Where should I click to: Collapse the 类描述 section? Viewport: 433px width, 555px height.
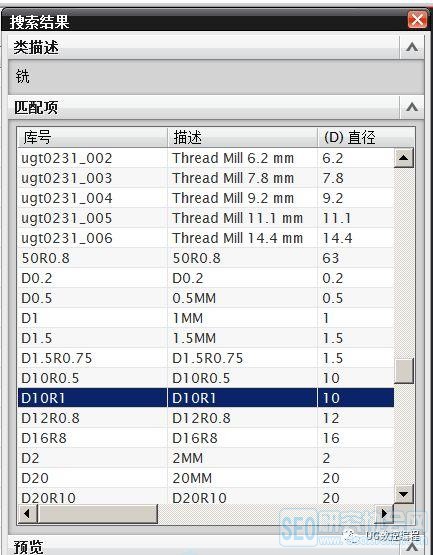412,47
